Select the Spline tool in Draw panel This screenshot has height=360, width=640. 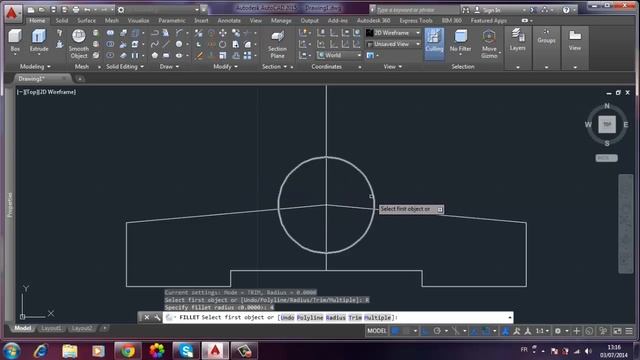[x=154, y=44]
